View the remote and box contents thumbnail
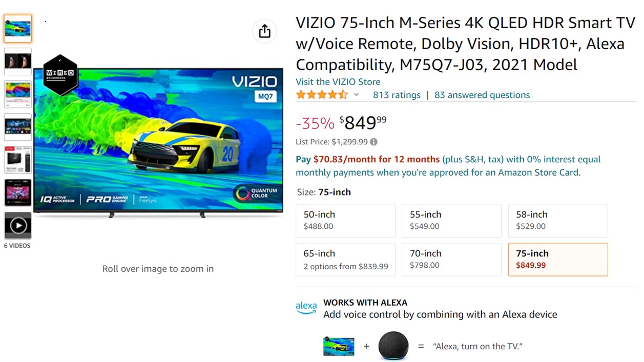 pos(18,160)
